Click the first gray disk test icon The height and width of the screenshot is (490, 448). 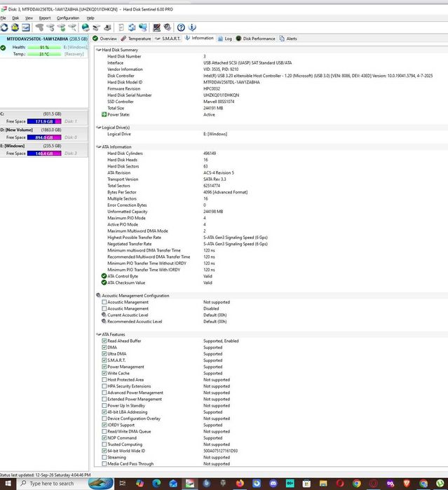[39, 27]
